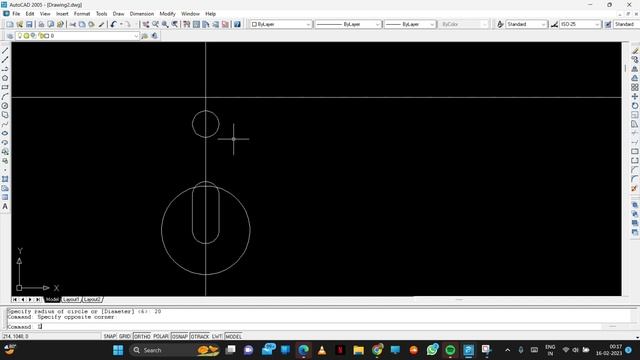Click the Array tool

pyautogui.click(x=635, y=87)
